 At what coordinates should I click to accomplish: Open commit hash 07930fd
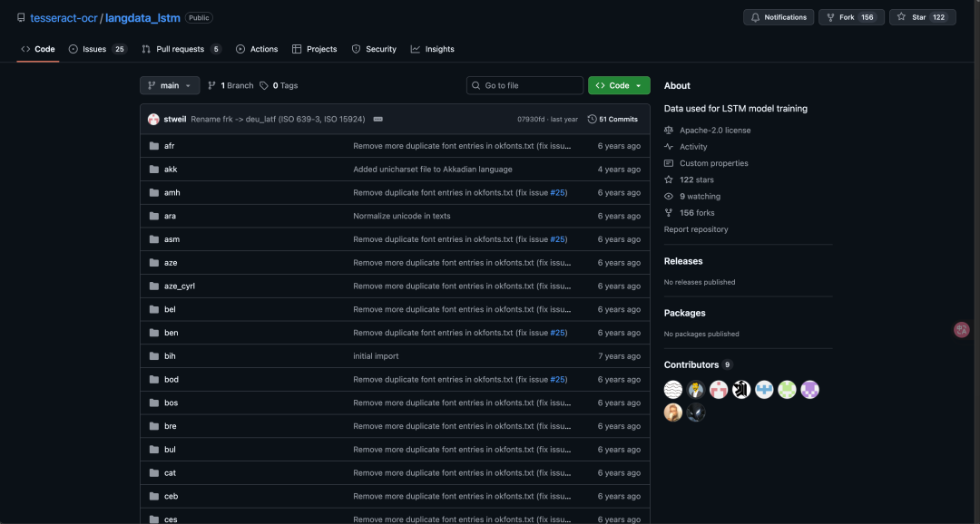(531, 120)
